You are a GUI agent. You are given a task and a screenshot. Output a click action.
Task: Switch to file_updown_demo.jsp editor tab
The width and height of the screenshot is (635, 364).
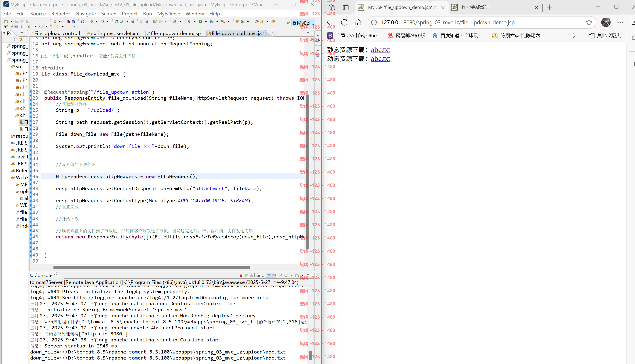click(x=175, y=33)
